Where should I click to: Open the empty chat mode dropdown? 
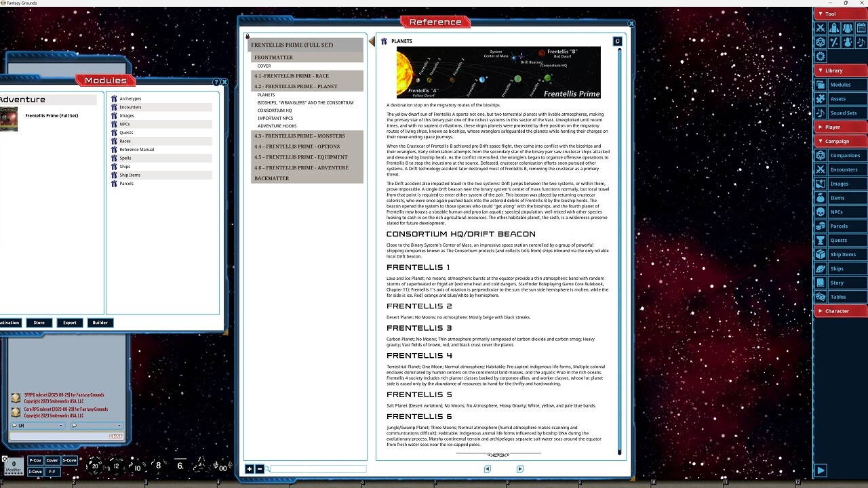96,426
